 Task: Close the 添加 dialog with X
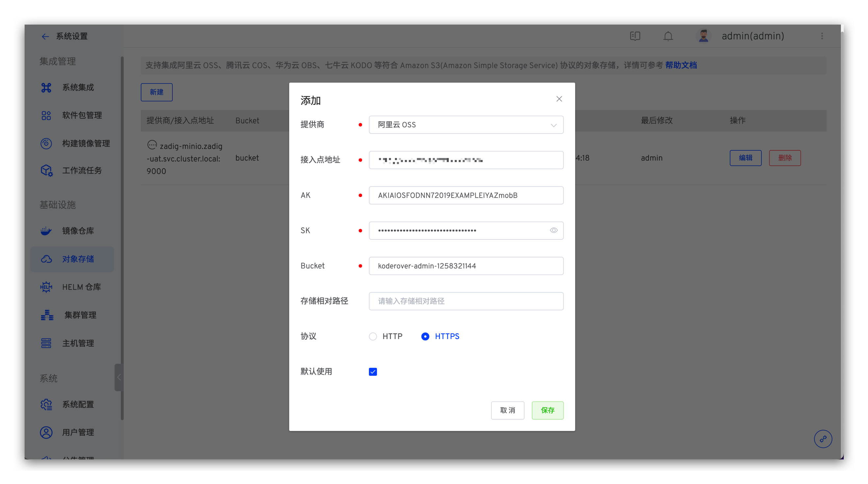(x=559, y=99)
